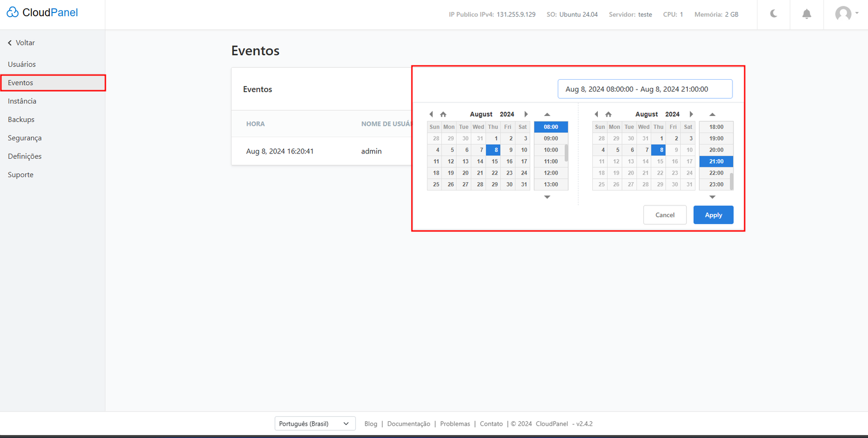
Task: Toggle dark mode with the moon icon
Action: pyautogui.click(x=774, y=14)
